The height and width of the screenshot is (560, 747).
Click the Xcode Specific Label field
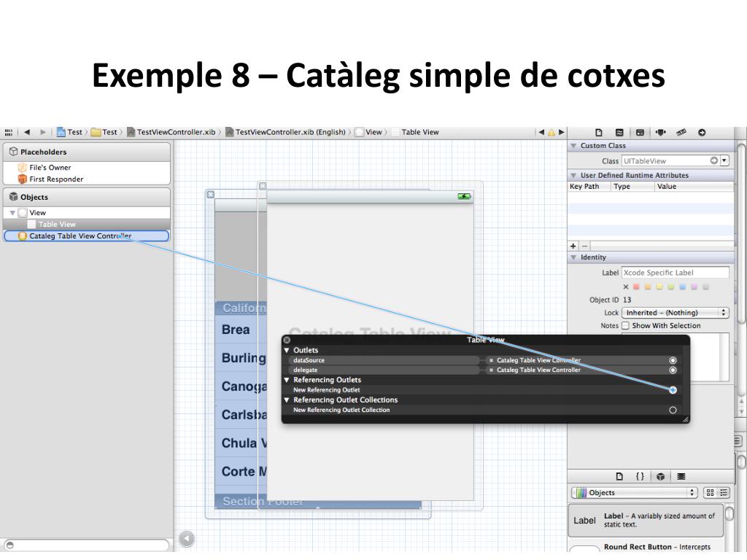tap(676, 273)
